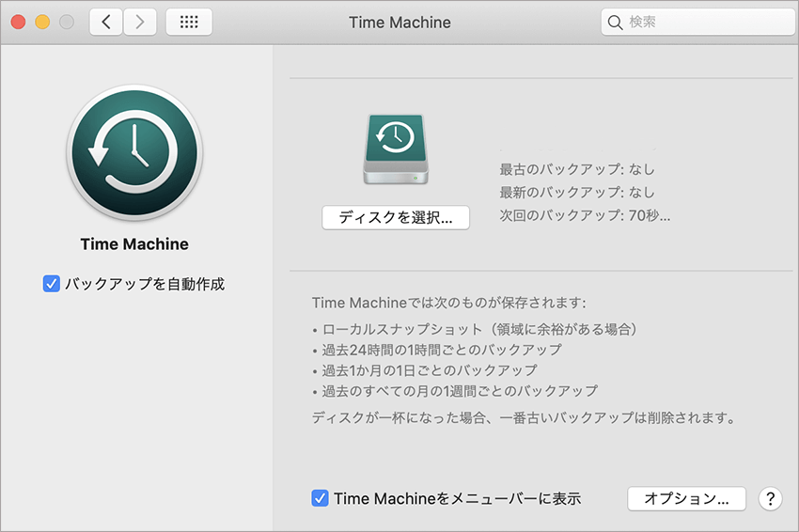799x532 pixels.
Task: Uncheck Time Machineをメニューバーに表示
Action: pyautogui.click(x=320, y=498)
